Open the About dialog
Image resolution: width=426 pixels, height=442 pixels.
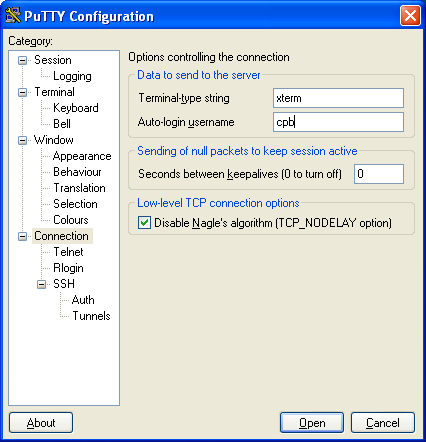[x=41, y=423]
